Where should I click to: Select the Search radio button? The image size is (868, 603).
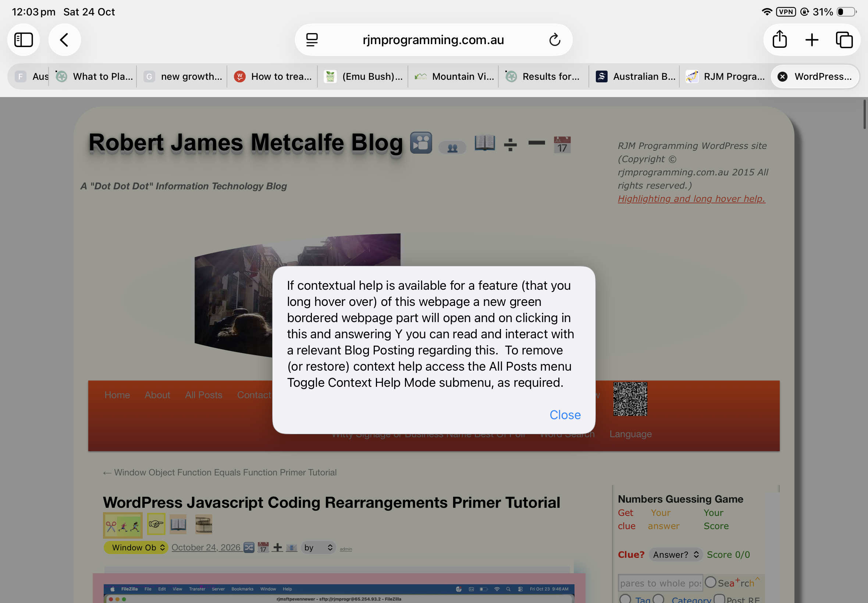pos(710,582)
